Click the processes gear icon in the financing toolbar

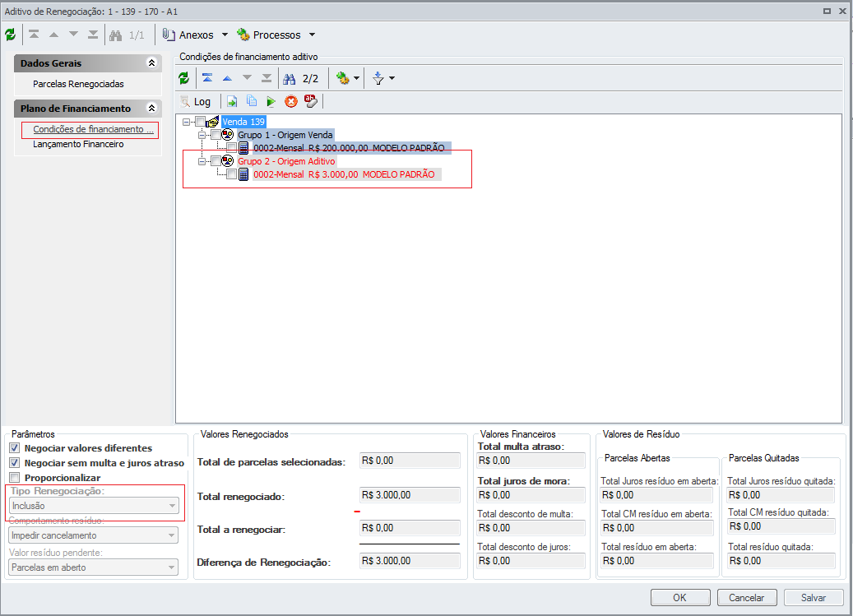[x=342, y=78]
